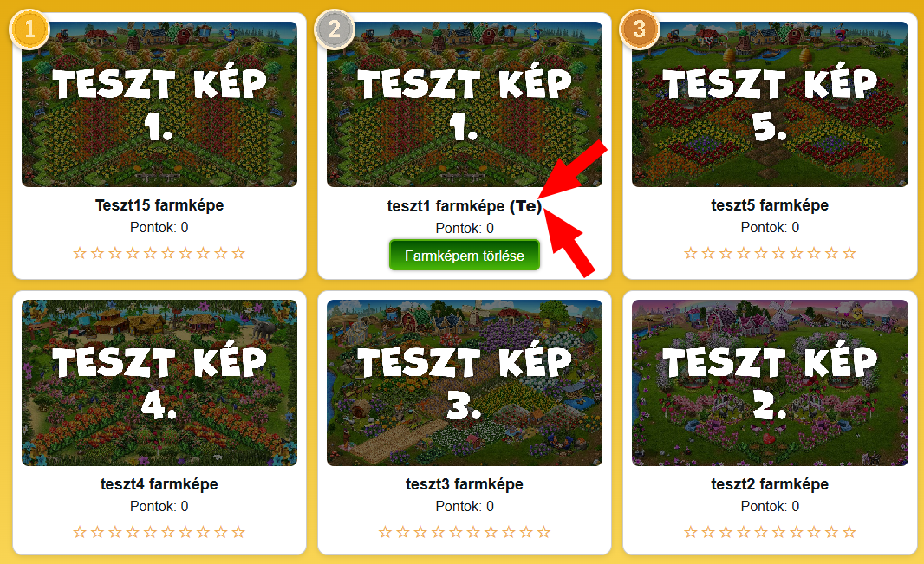Rate teszt5 farmképe with the last star

point(849,253)
